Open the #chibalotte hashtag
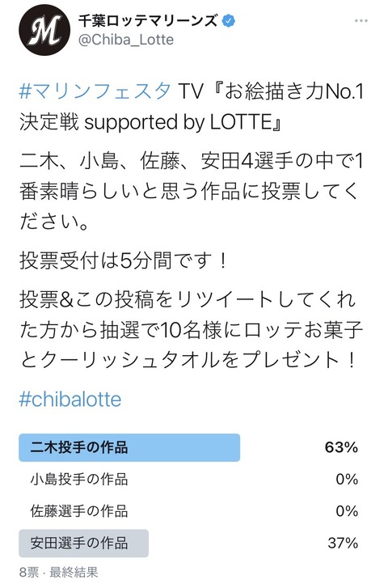 [x=70, y=400]
